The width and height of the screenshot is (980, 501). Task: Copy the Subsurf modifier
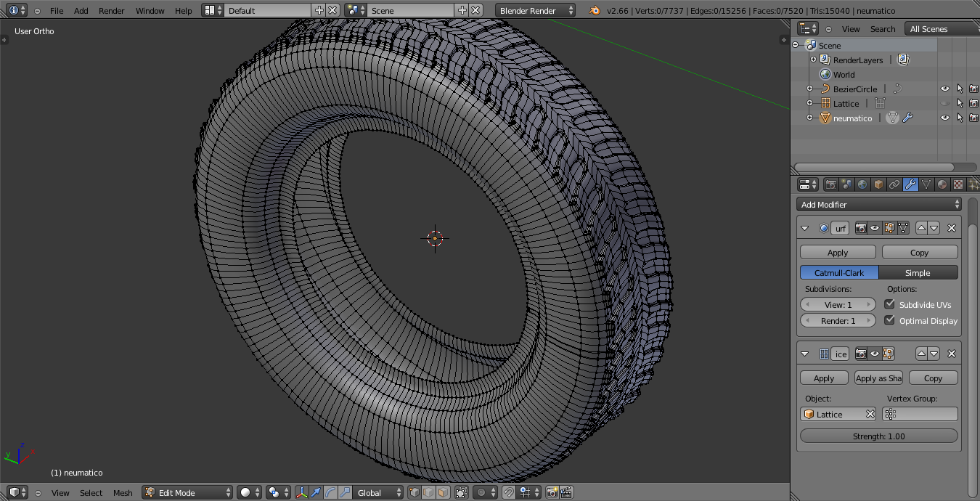point(920,252)
